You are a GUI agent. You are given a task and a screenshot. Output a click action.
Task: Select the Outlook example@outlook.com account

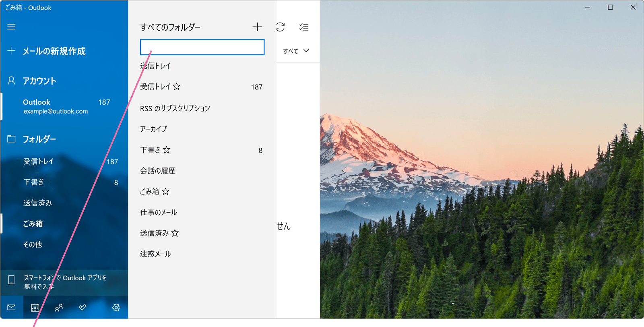[64, 106]
